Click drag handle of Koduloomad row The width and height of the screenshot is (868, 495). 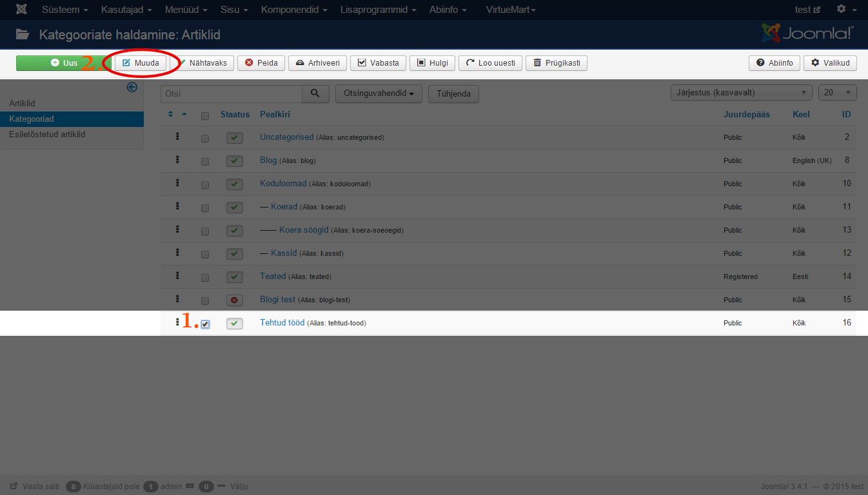coord(177,183)
